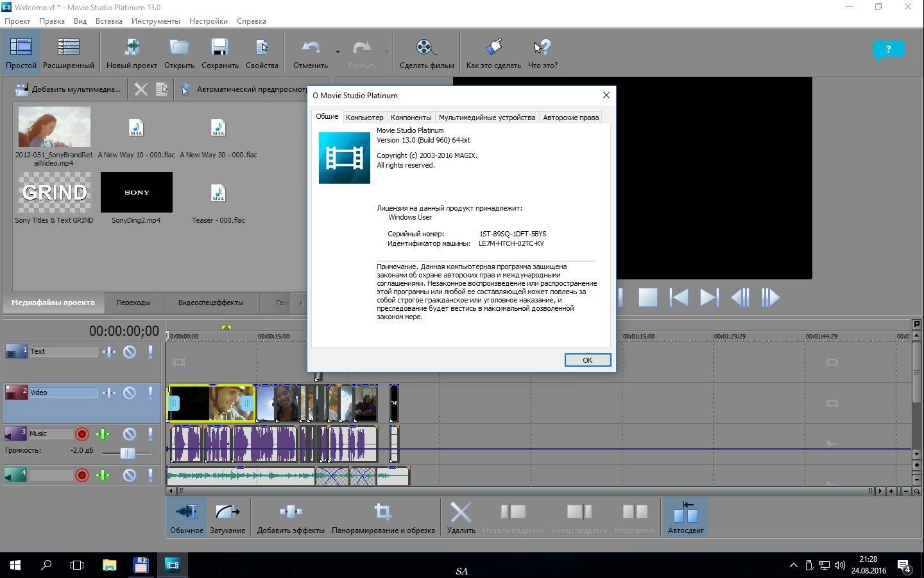This screenshot has width=924, height=578.
Task: Open the Справка menu
Action: [x=252, y=21]
